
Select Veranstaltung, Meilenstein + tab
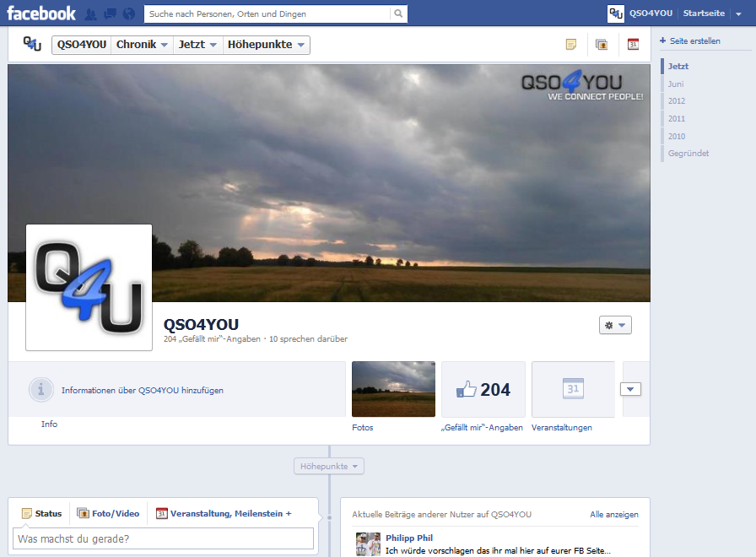click(x=224, y=513)
